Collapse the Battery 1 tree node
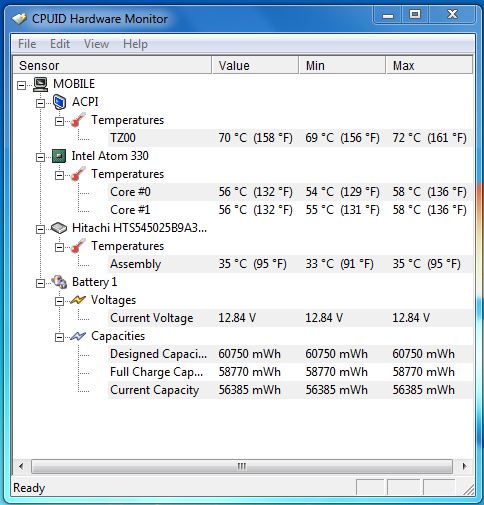484x505 pixels. (x=40, y=283)
